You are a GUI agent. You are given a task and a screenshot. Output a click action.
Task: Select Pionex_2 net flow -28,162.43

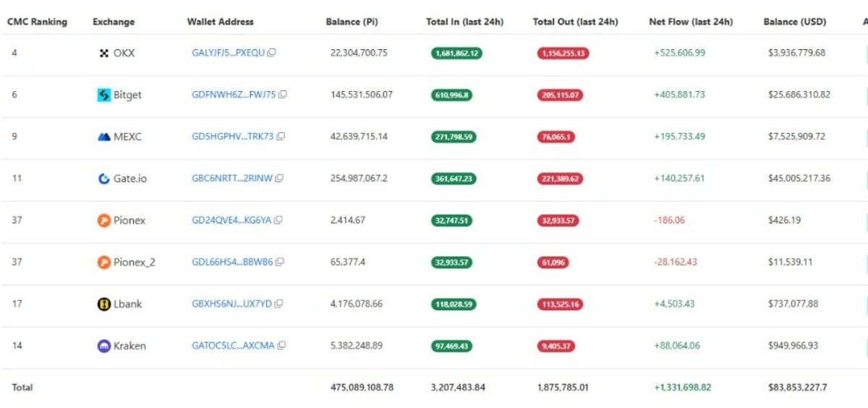[675, 263]
